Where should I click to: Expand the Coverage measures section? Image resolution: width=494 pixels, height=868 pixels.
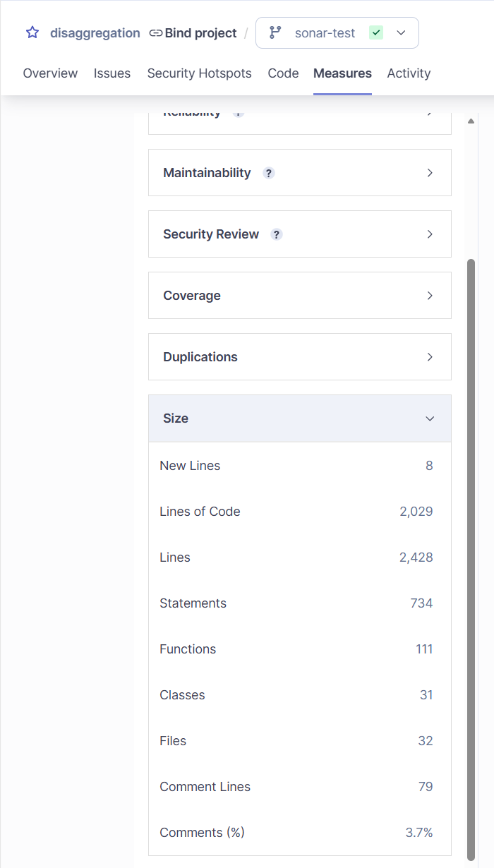click(x=299, y=296)
